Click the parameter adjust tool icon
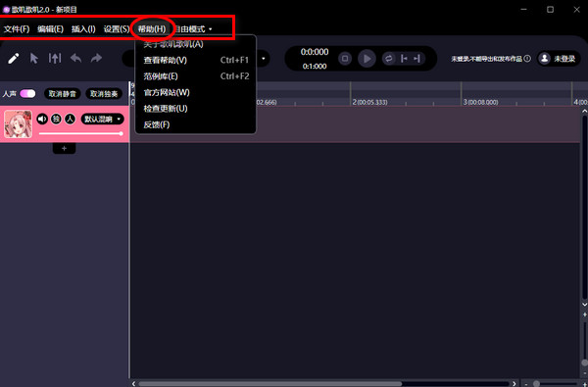Image resolution: width=588 pixels, height=387 pixels. (55, 58)
